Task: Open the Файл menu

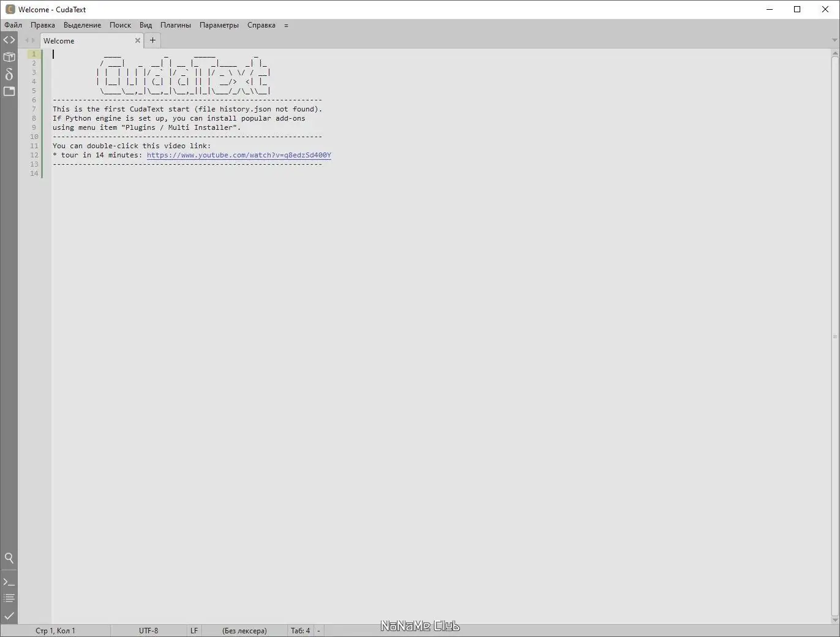Action: [13, 25]
